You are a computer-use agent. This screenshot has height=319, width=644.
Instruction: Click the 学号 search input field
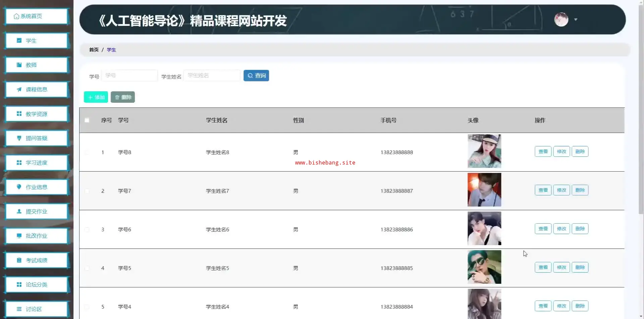click(x=129, y=76)
